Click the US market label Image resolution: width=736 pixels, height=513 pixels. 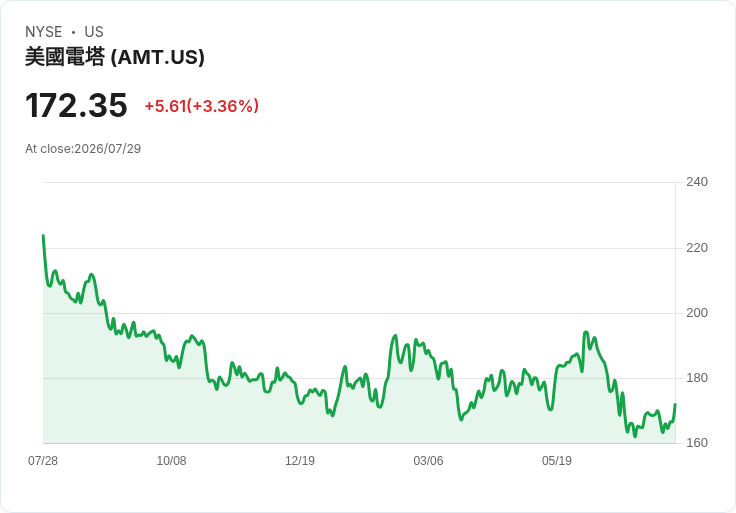tap(94, 32)
